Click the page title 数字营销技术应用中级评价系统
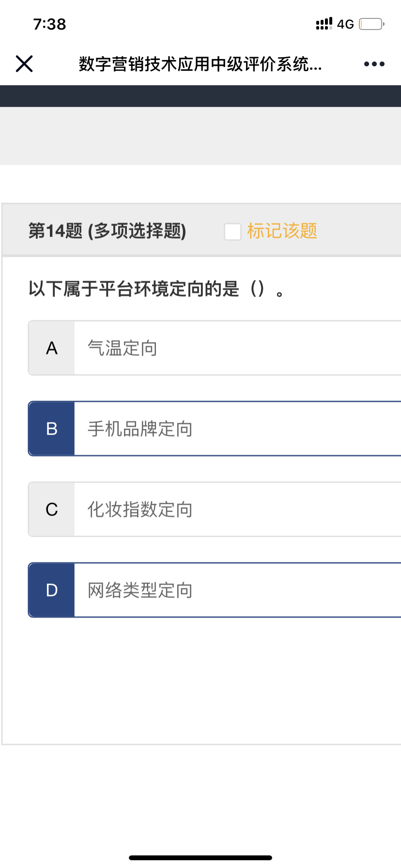401x868 pixels. [200, 64]
